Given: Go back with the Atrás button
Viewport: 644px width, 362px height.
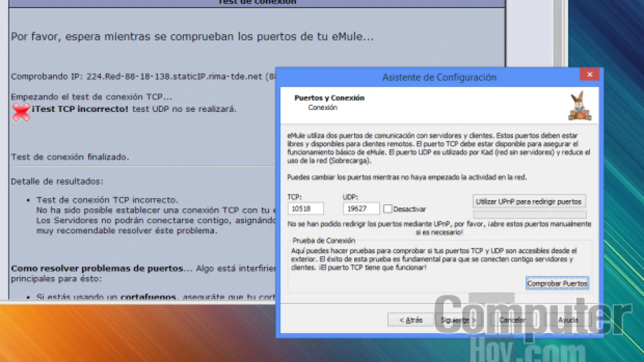Looking at the screenshot, I should tap(411, 320).
